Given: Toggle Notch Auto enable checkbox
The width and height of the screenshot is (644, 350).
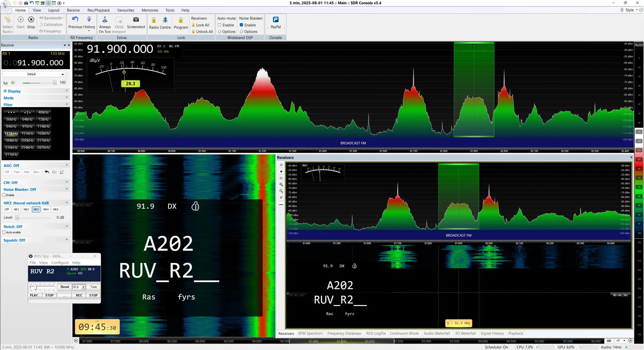Looking at the screenshot, I should [x=4, y=232].
